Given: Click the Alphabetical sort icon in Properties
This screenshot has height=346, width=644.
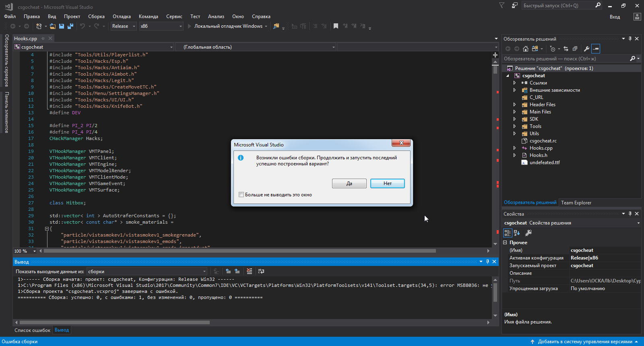Looking at the screenshot, I should tap(517, 233).
